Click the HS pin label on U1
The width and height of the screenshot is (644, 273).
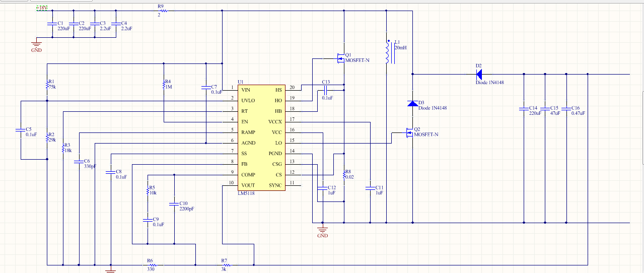point(278,90)
